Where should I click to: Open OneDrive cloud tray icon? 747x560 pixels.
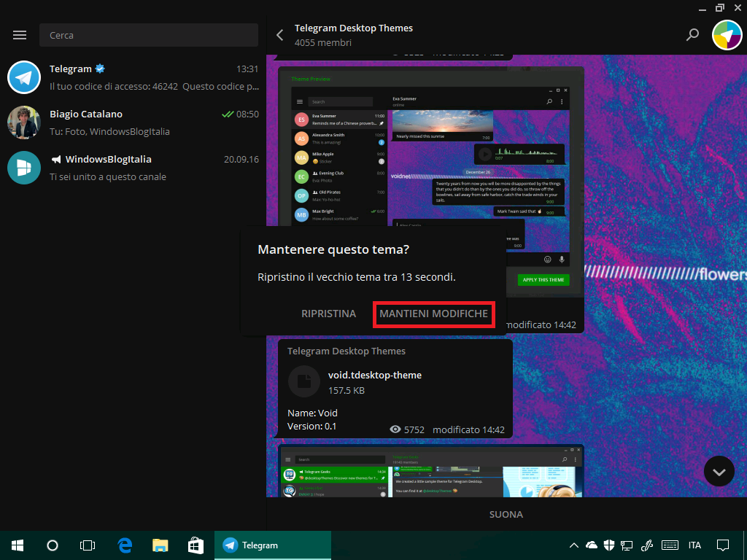point(591,545)
